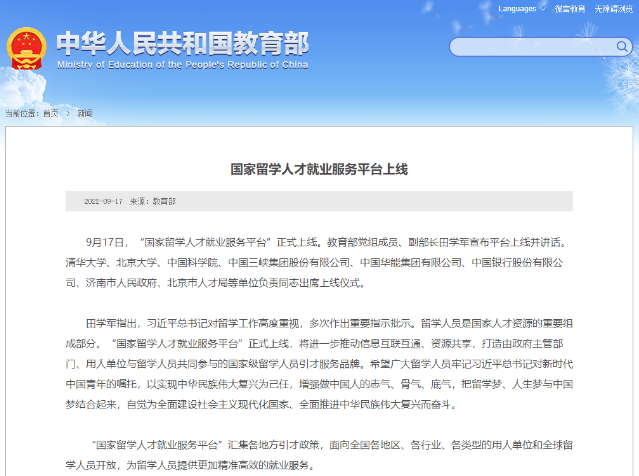Click the Ministry of Education English subtitle
The image size is (639, 476).
pyautogui.click(x=183, y=65)
